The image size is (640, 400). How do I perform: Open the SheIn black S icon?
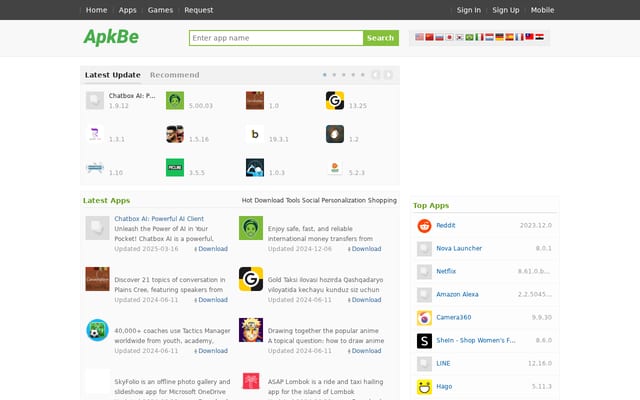424,341
